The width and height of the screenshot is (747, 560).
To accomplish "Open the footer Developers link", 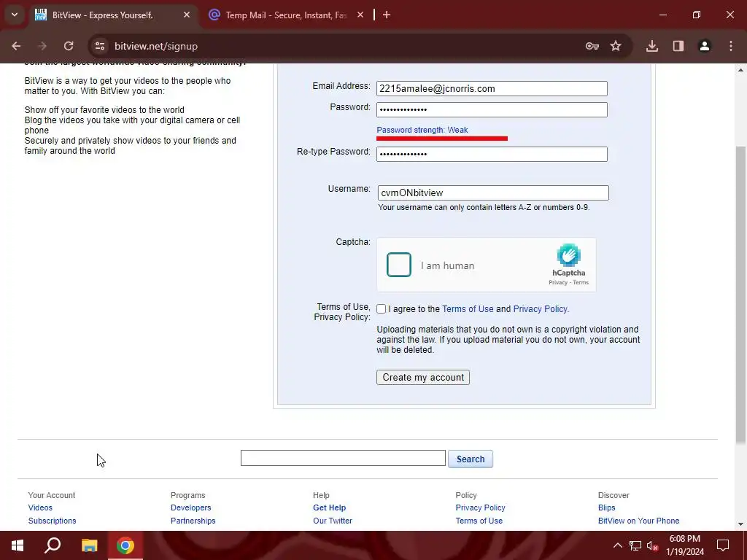I will pos(190,507).
